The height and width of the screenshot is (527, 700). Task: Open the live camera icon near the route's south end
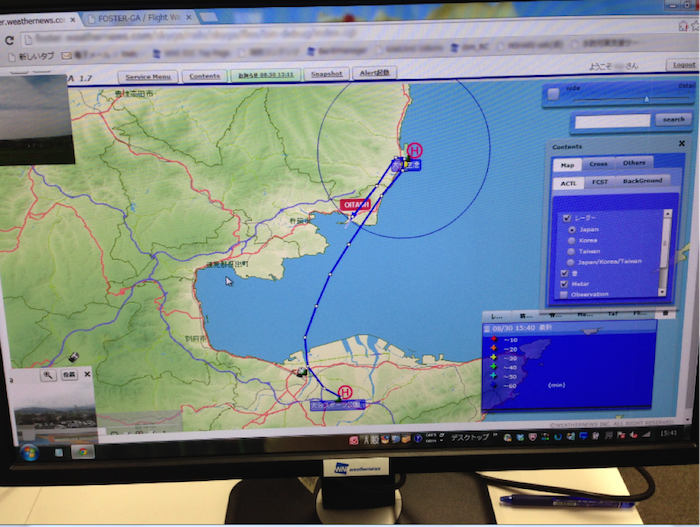coord(302,372)
